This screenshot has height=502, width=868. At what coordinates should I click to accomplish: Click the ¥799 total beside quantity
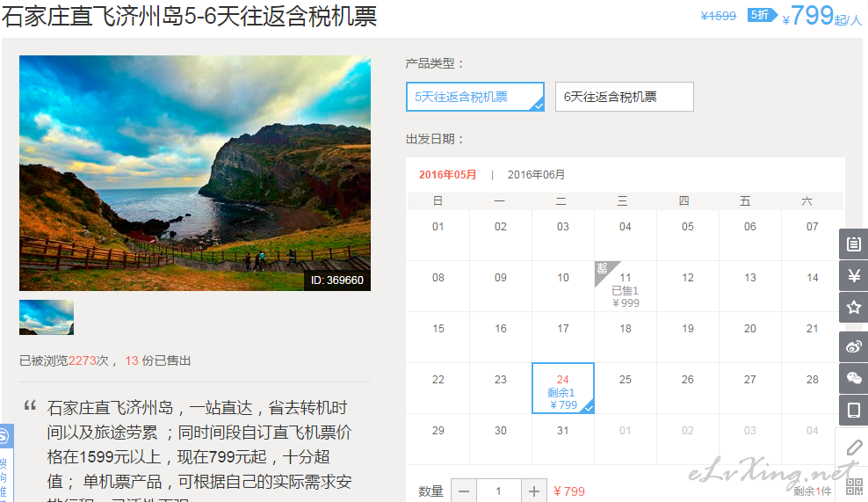(569, 491)
